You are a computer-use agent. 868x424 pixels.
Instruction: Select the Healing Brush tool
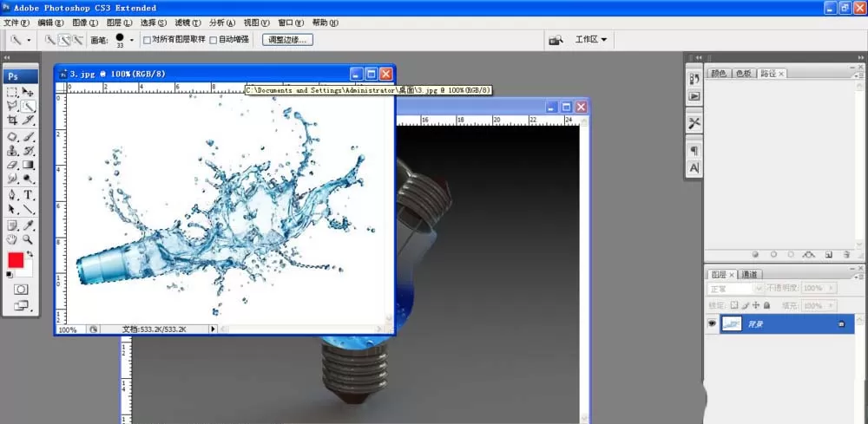13,136
